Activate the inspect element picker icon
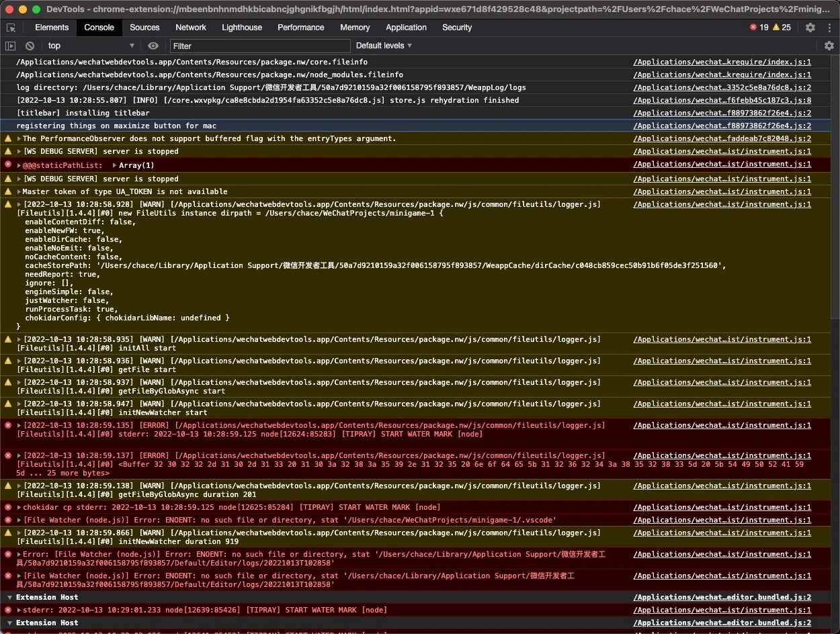The image size is (840, 634). (x=11, y=28)
